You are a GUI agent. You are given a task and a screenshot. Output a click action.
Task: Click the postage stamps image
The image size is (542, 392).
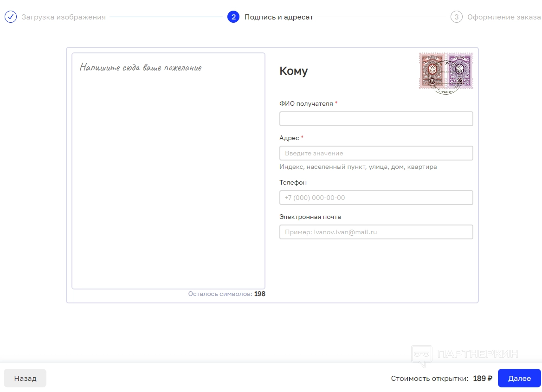coord(446,73)
